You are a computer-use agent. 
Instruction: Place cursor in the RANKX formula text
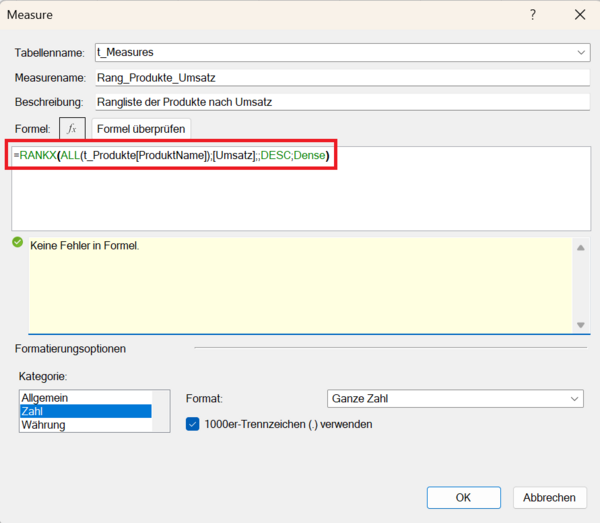pos(170,157)
